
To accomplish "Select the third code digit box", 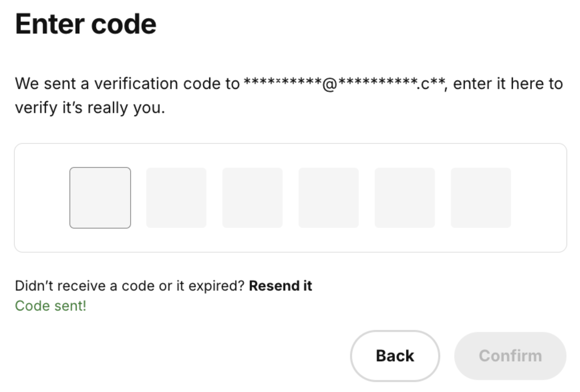I will click(x=253, y=198).
